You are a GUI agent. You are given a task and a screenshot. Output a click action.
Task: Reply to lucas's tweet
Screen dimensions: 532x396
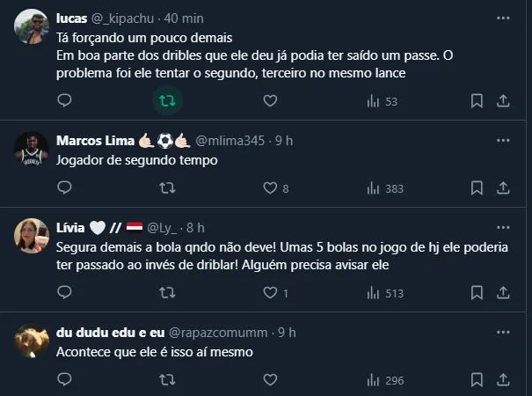pos(64,101)
